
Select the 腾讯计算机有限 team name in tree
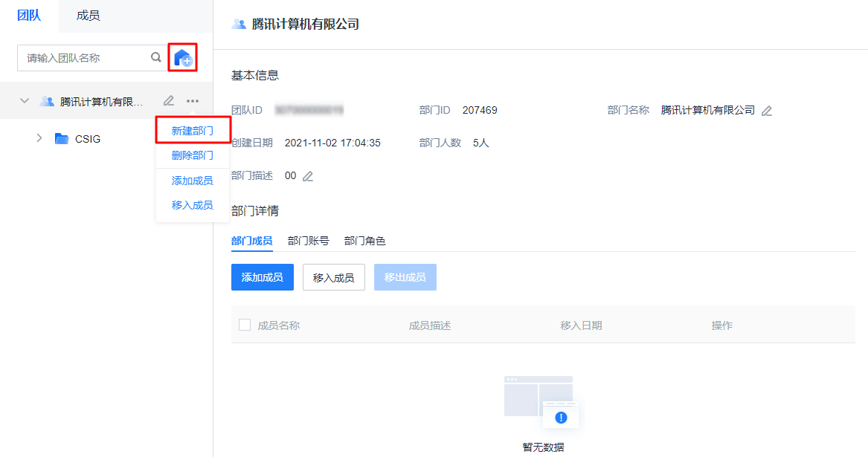101,101
